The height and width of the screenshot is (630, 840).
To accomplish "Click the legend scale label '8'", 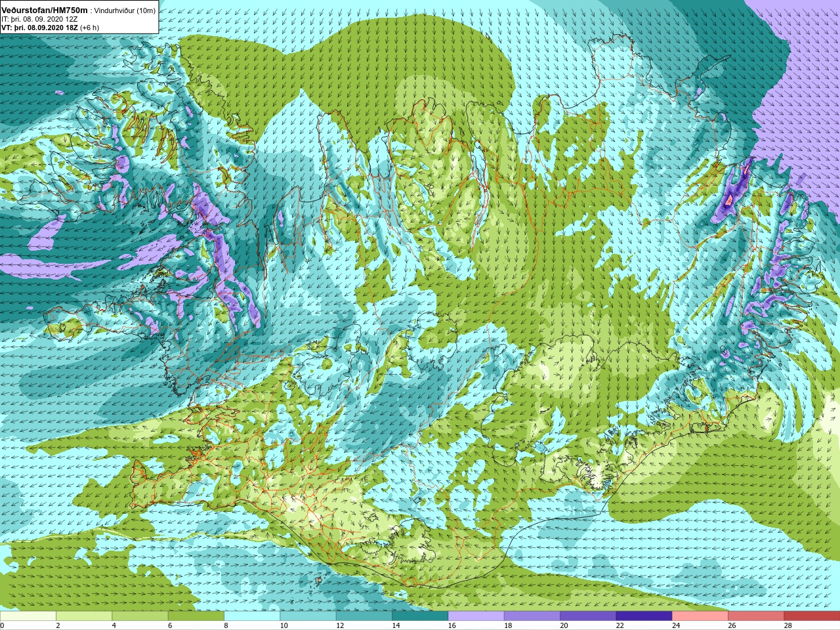I will point(226,625).
